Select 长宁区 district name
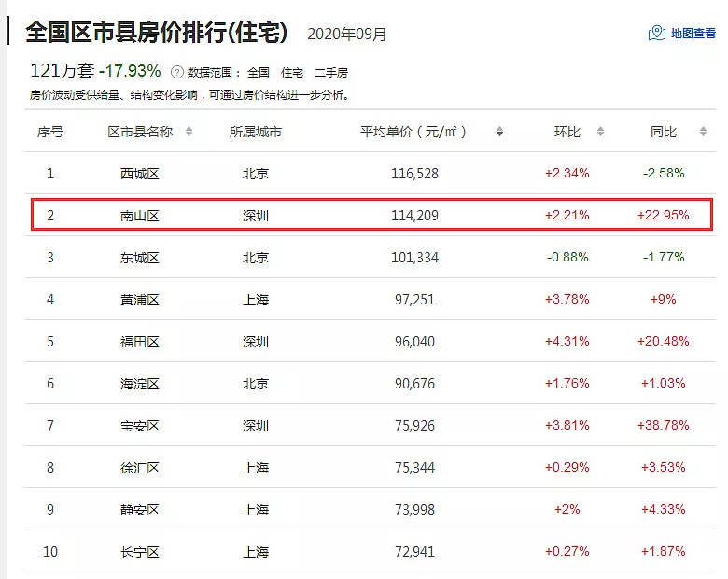 [x=140, y=552]
